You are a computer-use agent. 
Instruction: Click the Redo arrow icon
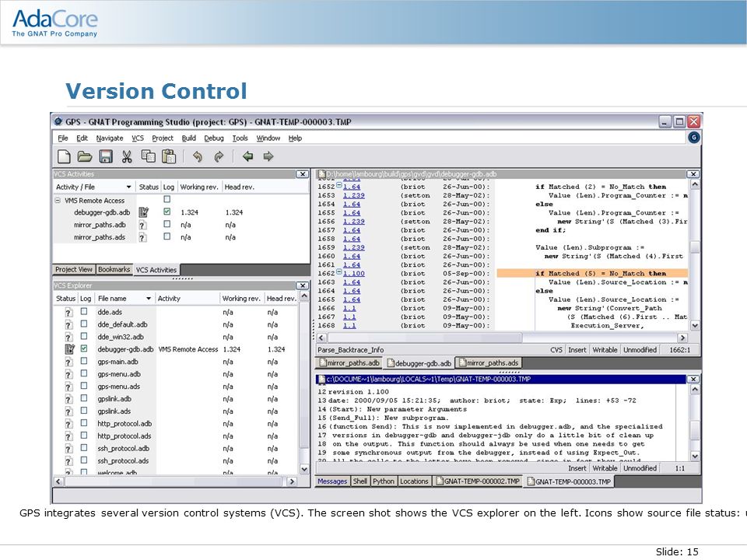(x=219, y=156)
